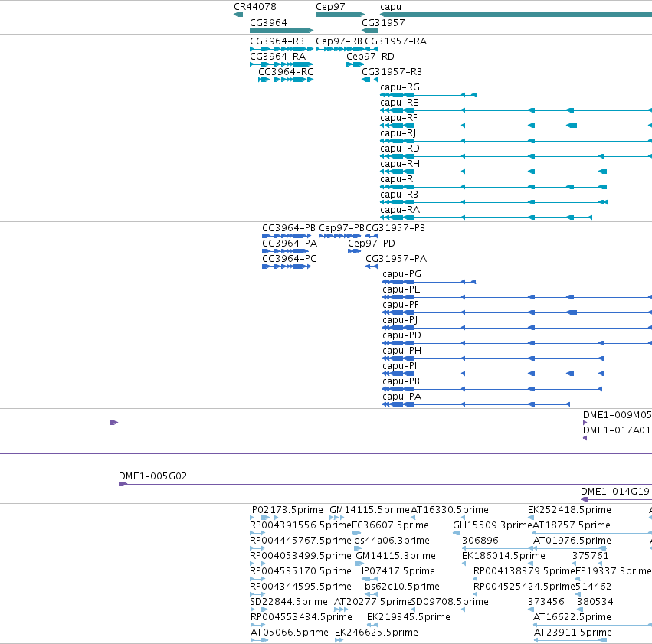Click the capu-PF protein label
This screenshot has height=644, width=652.
401,305
